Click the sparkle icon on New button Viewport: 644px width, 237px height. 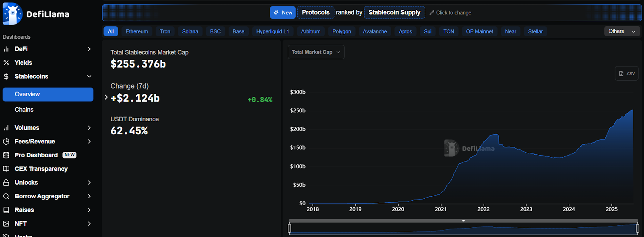coord(276,12)
